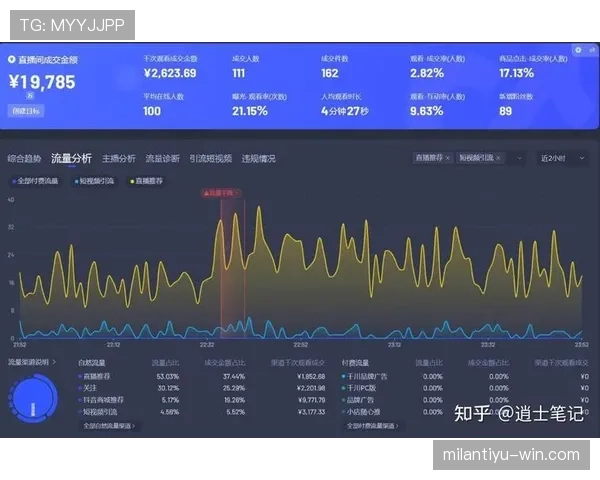Open 全部自然流量渠道 link
Screen dimensions: 600x480
pos(109,426)
